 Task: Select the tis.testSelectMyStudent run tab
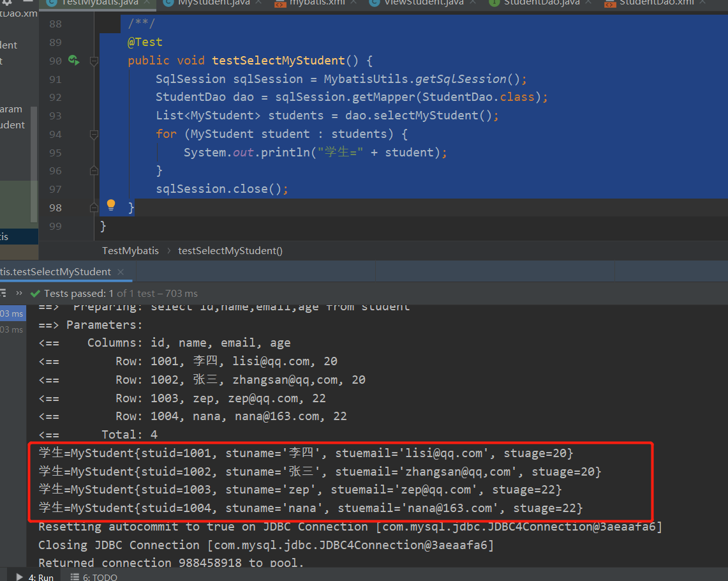[56, 272]
